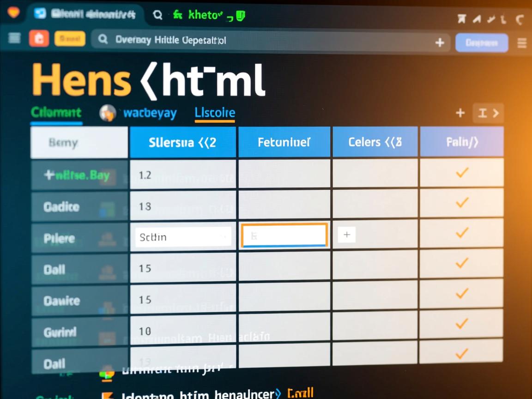This screenshot has height=399, width=532.
Task: Toggle the checkmark in the Gurinl row
Action: (462, 324)
